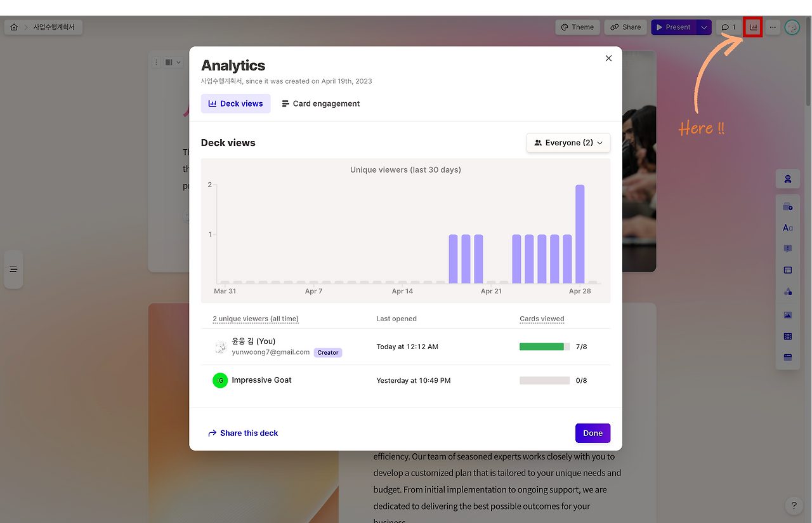
Task: Open the card outline list icon on left
Action: [13, 270]
